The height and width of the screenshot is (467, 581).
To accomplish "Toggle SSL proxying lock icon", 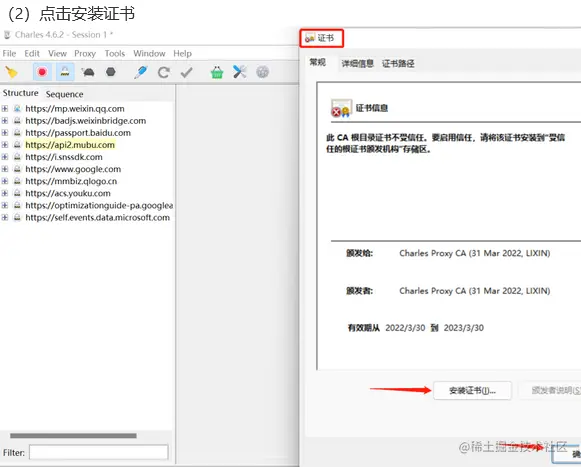I will point(65,72).
